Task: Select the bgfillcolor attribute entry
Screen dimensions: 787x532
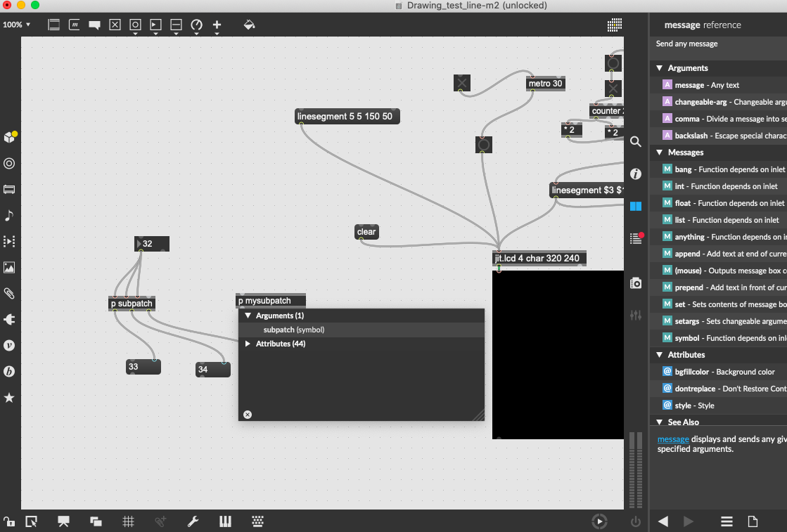Action: [x=718, y=372]
